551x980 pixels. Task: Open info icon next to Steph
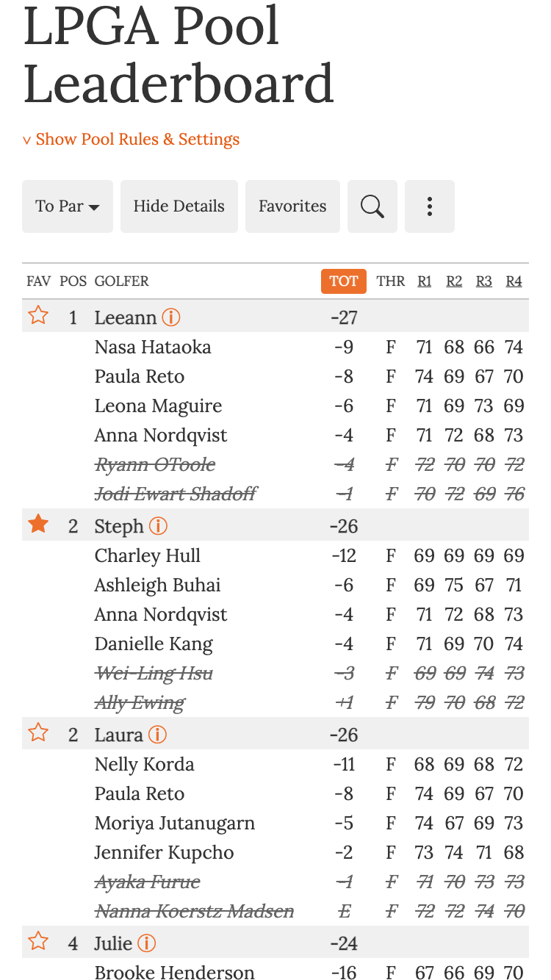pos(158,526)
